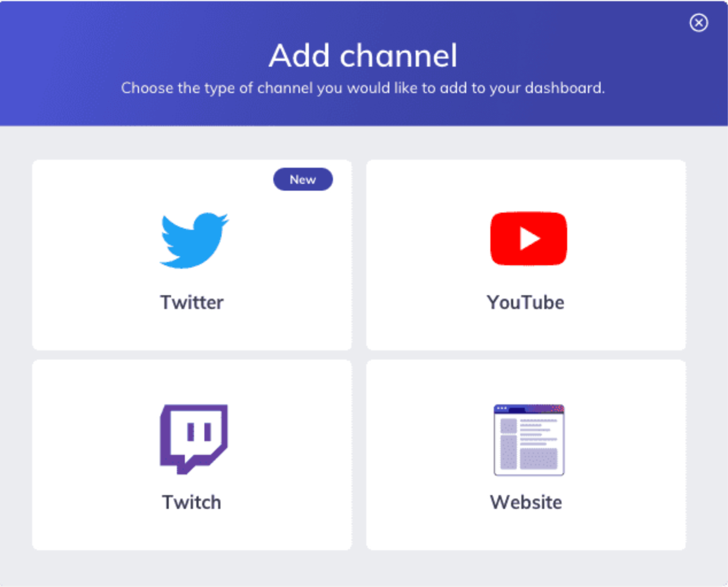Select the Twitch label text

pos(192,502)
